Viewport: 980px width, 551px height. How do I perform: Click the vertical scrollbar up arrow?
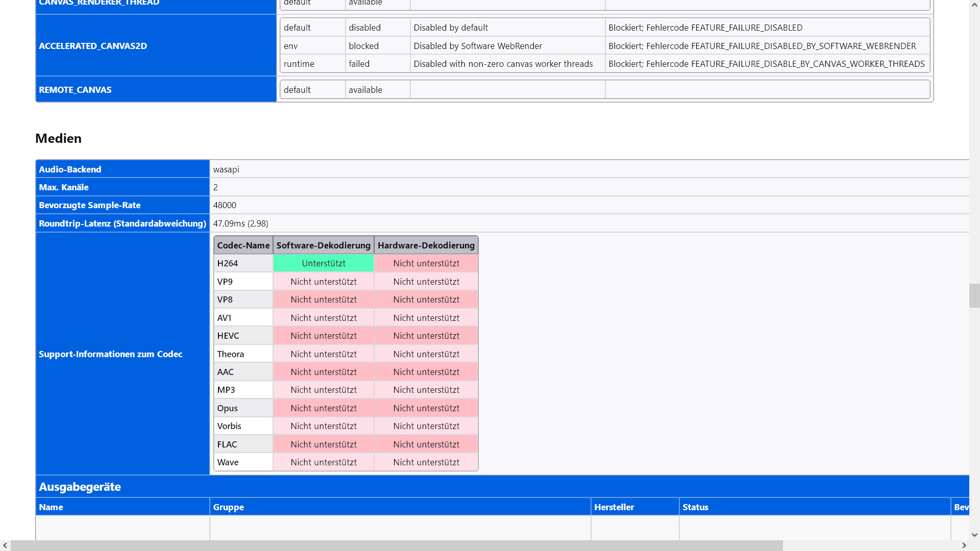coord(974,5)
